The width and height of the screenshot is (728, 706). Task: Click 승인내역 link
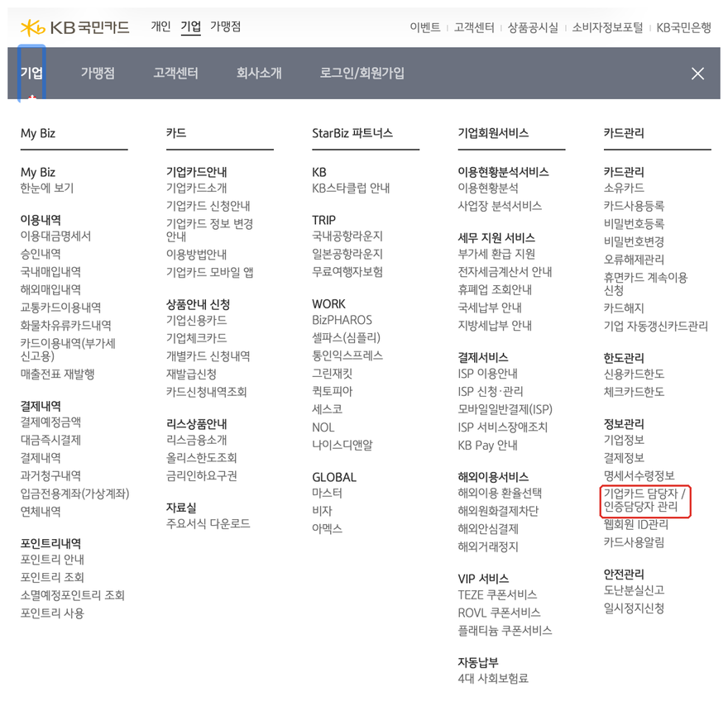coord(41,254)
